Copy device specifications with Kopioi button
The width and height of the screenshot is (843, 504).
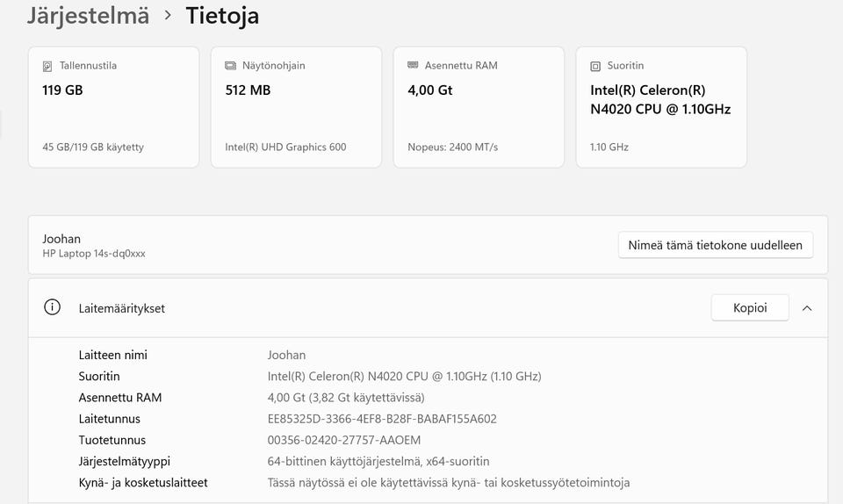click(749, 308)
